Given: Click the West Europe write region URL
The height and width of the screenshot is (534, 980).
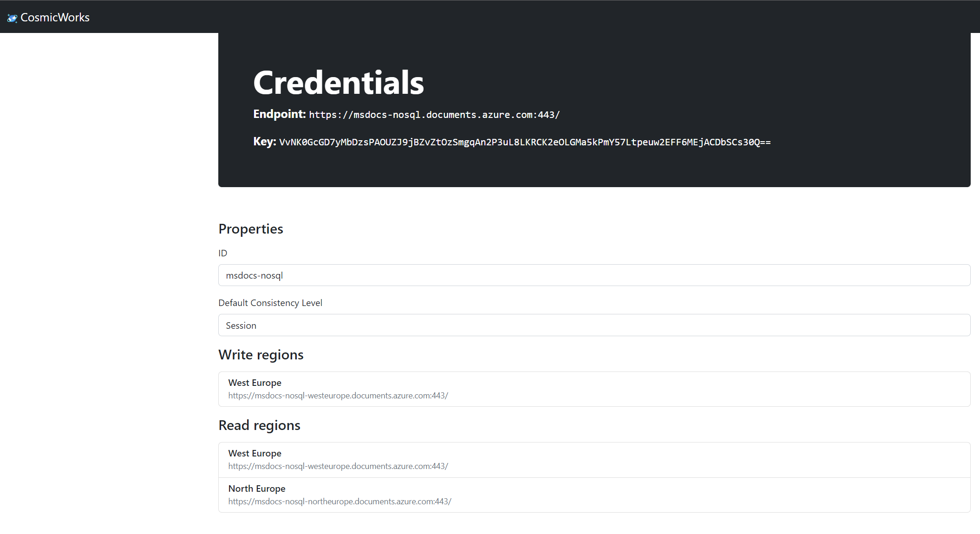Looking at the screenshot, I should (x=338, y=396).
